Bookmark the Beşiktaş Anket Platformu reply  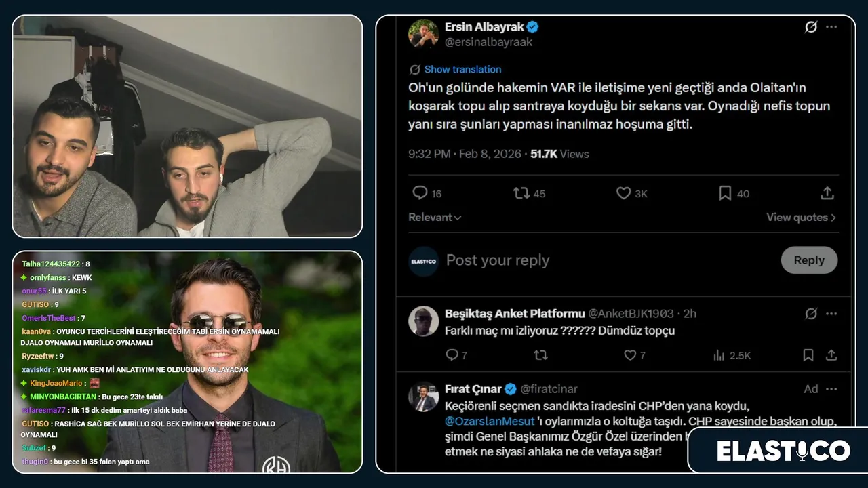coord(808,355)
